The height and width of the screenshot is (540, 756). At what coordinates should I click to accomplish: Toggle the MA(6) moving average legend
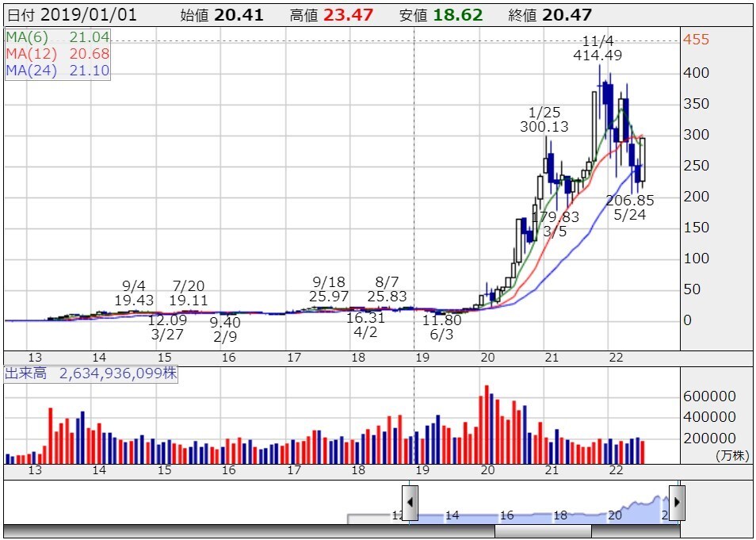coord(57,37)
